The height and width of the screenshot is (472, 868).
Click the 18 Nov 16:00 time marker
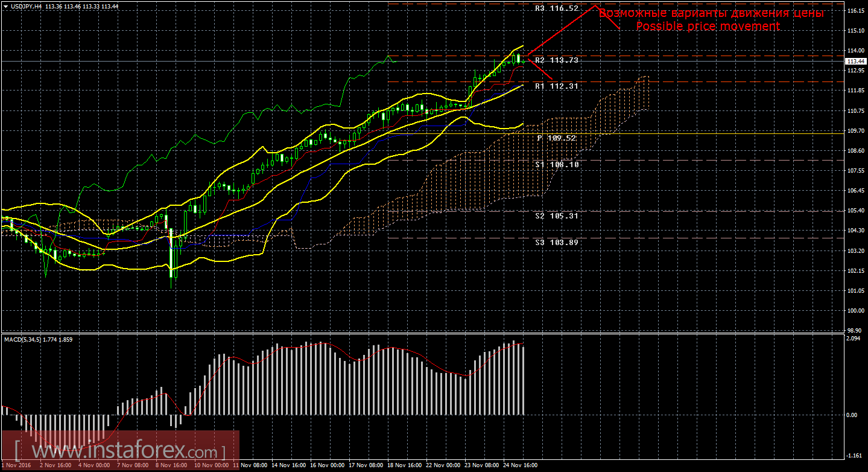coord(404,466)
